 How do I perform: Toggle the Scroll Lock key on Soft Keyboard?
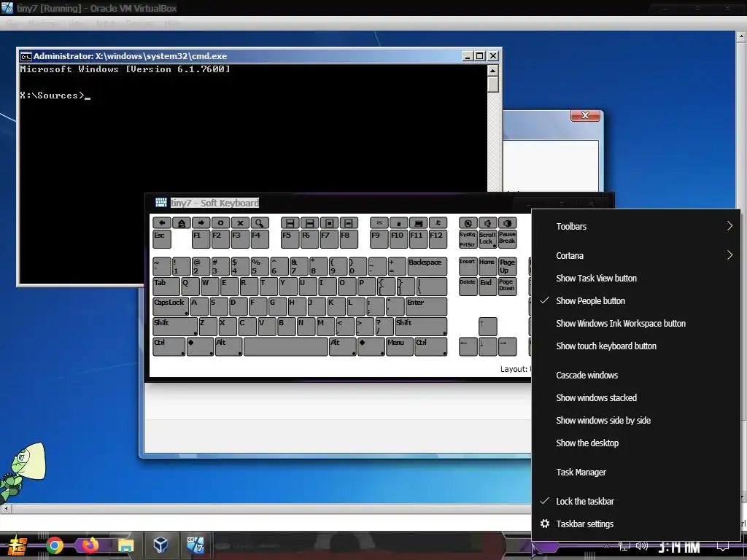pyautogui.click(x=488, y=239)
